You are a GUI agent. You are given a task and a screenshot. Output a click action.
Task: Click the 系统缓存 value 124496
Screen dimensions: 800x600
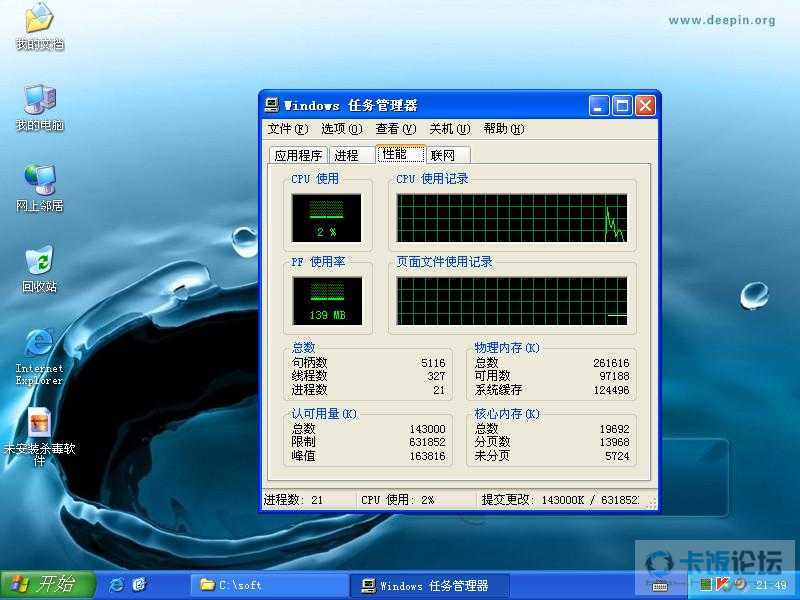click(611, 390)
